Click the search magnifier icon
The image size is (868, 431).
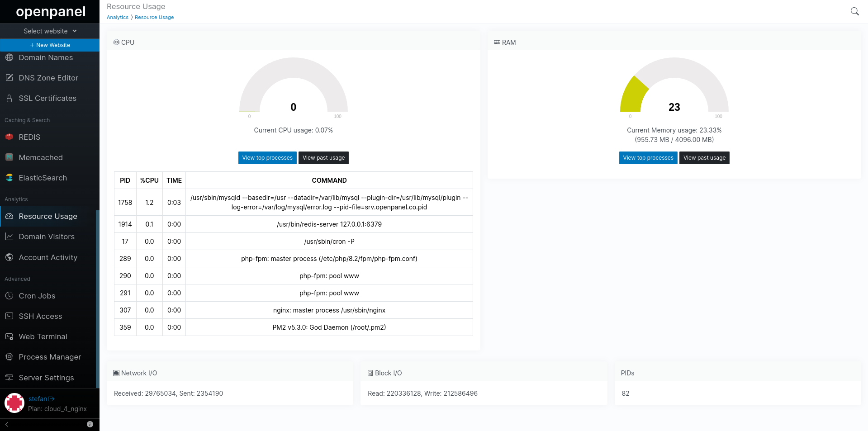click(854, 11)
